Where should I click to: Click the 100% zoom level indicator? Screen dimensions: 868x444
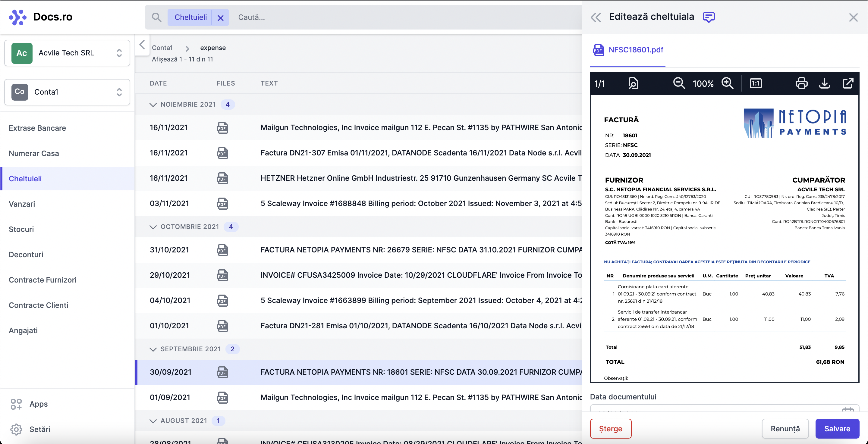pyautogui.click(x=703, y=83)
